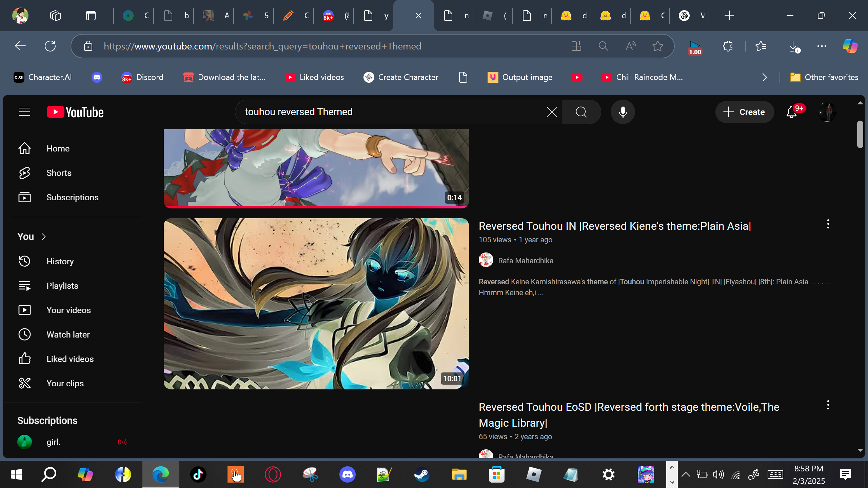Open Reversed Voile, The Magic Library title
The image size is (868, 488).
629,415
